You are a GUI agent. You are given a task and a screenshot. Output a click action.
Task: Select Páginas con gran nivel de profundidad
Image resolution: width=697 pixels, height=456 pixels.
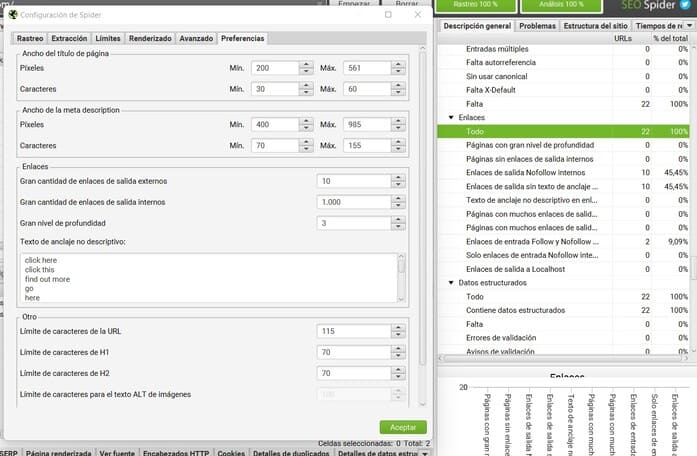pyautogui.click(x=563, y=145)
